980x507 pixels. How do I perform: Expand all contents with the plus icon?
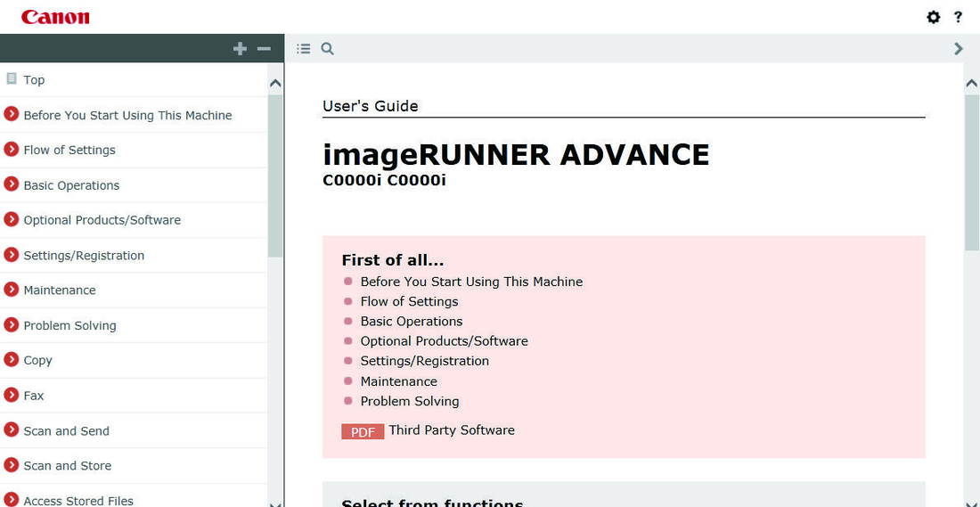point(240,49)
